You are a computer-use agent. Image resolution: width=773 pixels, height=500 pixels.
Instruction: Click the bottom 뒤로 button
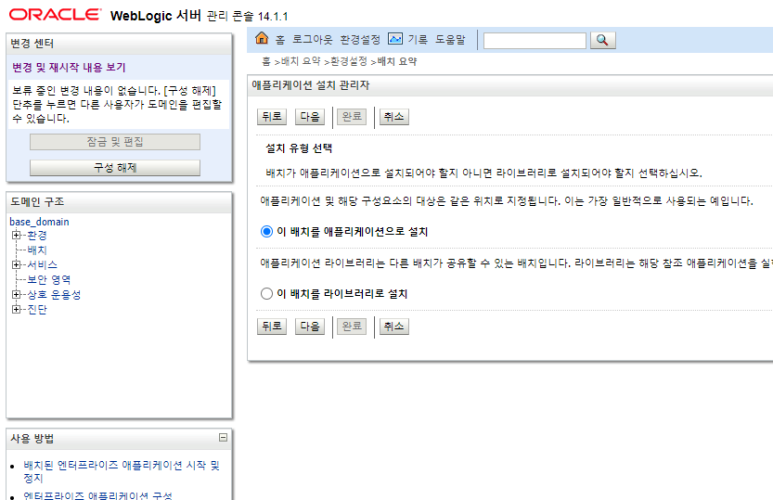click(x=272, y=326)
